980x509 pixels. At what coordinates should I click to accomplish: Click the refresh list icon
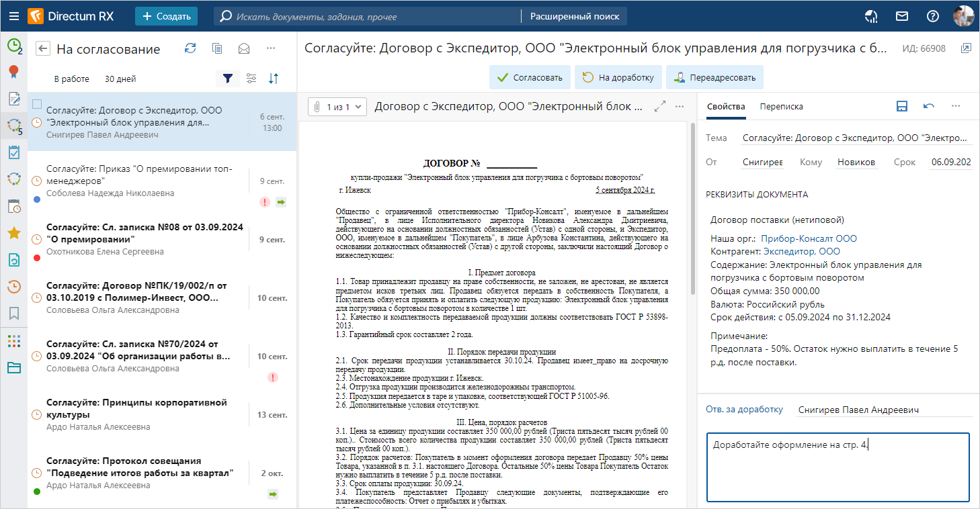pyautogui.click(x=190, y=48)
